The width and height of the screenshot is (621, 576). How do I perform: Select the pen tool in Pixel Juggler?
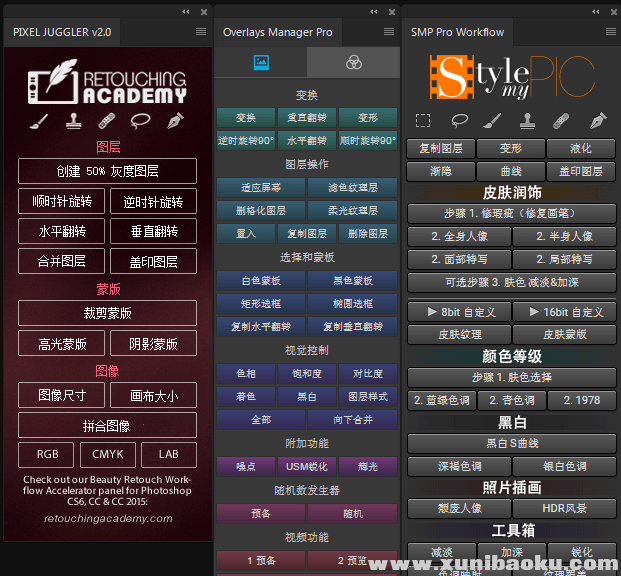[x=175, y=122]
